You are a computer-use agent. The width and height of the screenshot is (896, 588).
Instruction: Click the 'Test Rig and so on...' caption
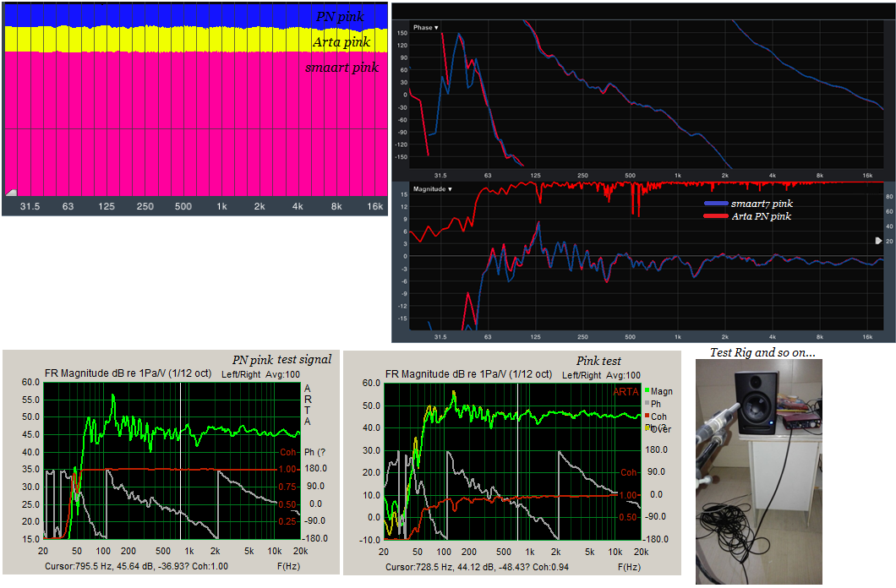[762, 352]
